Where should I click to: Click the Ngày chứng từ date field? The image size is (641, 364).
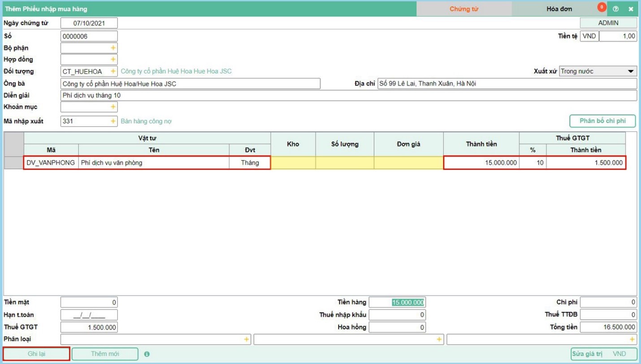click(x=89, y=23)
